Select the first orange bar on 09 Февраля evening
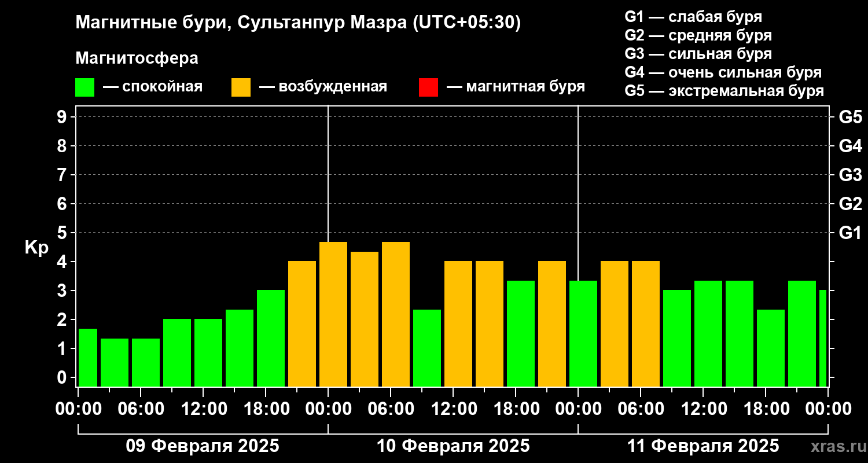 (x=302, y=324)
